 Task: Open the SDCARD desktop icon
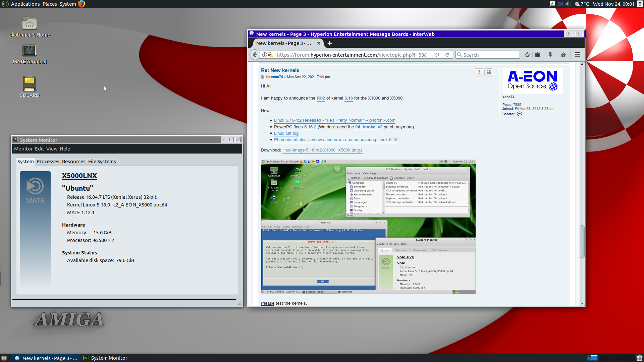(x=30, y=86)
